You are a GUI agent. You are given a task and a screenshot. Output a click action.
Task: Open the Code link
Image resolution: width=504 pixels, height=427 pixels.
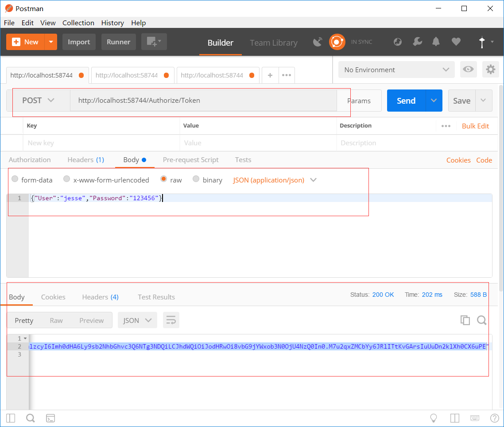coord(484,160)
